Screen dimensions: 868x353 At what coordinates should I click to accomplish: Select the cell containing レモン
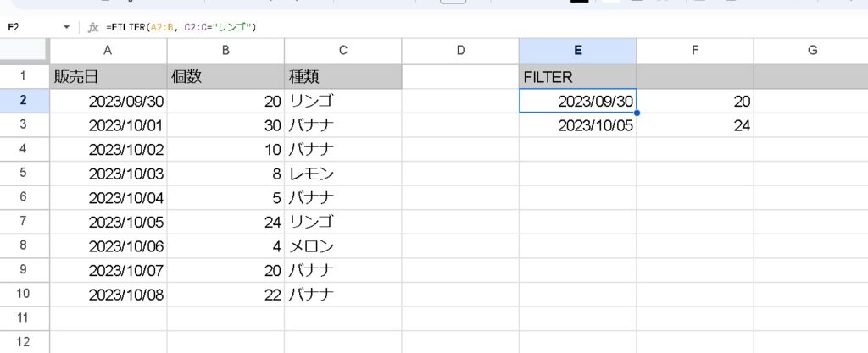[x=342, y=174]
